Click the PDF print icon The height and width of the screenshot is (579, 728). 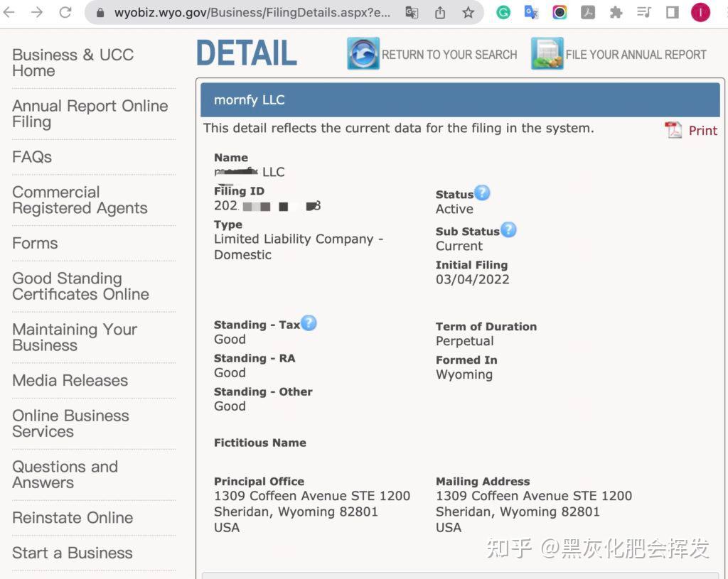point(673,130)
